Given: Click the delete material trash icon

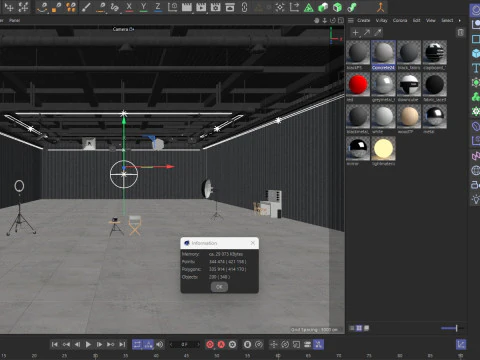Looking at the screenshot, I should [x=460, y=32].
